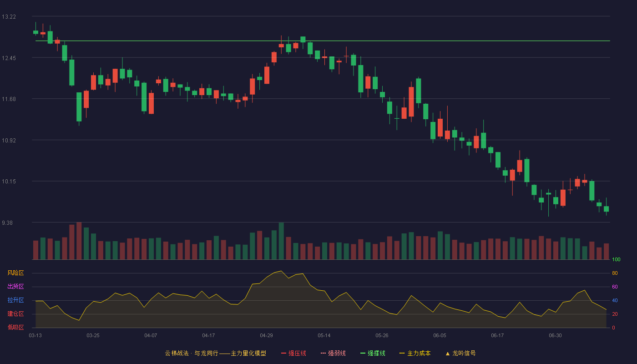Click the blue 40 indicator scale value

pyautogui.click(x=615, y=301)
